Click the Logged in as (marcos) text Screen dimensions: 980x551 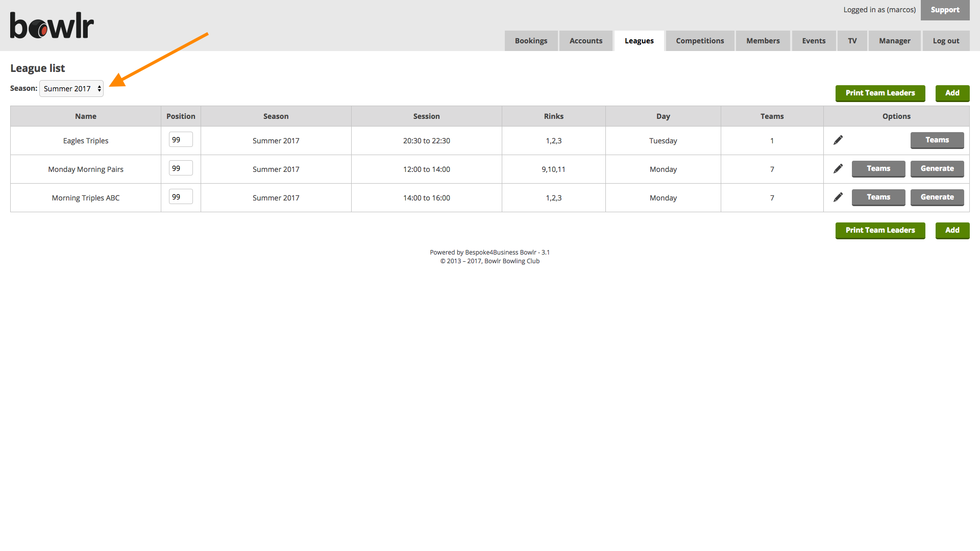pos(879,10)
